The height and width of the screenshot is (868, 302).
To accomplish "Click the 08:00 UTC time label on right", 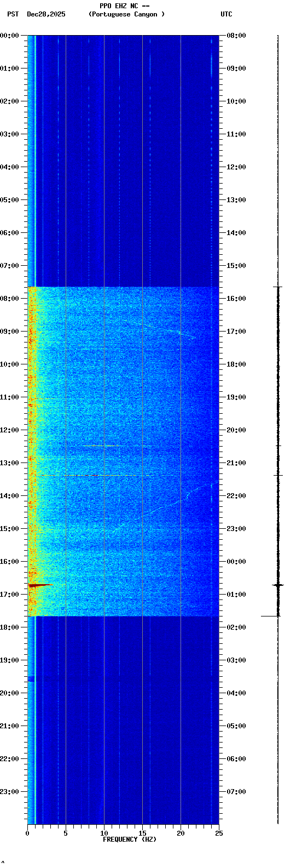I will click(236, 36).
